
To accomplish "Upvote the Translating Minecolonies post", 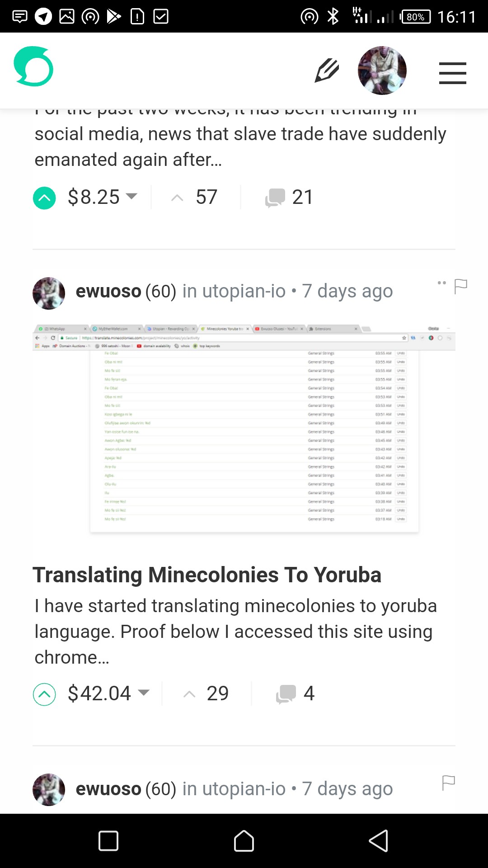I will click(43, 693).
